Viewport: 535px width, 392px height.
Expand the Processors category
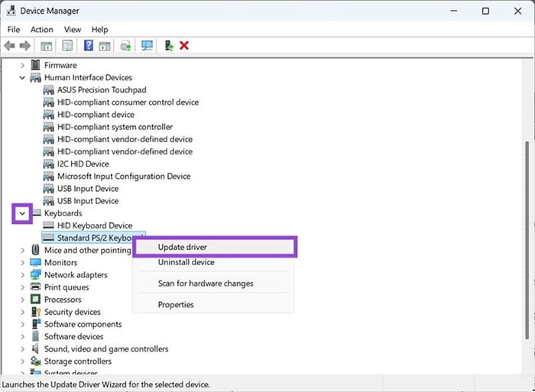22,300
